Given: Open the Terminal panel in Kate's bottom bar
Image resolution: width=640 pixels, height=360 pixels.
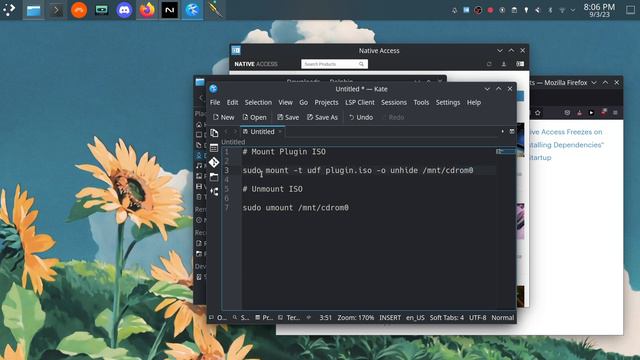Looking at the screenshot, I should click(289, 318).
